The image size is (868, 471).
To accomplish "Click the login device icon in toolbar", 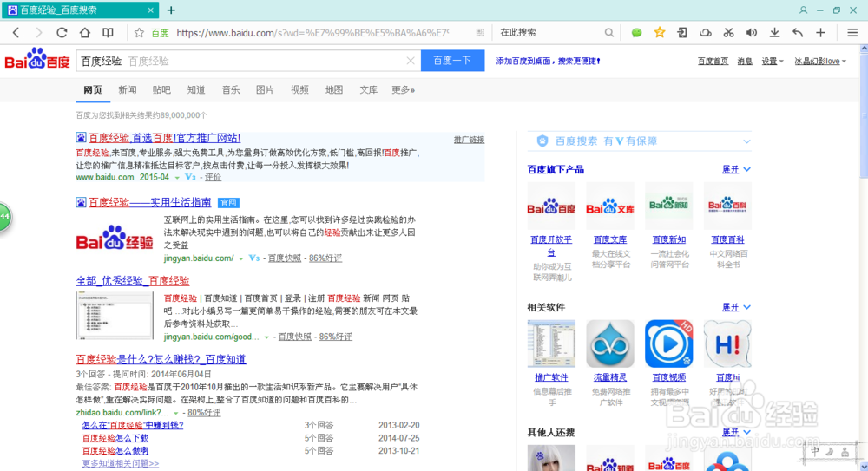I will click(682, 33).
